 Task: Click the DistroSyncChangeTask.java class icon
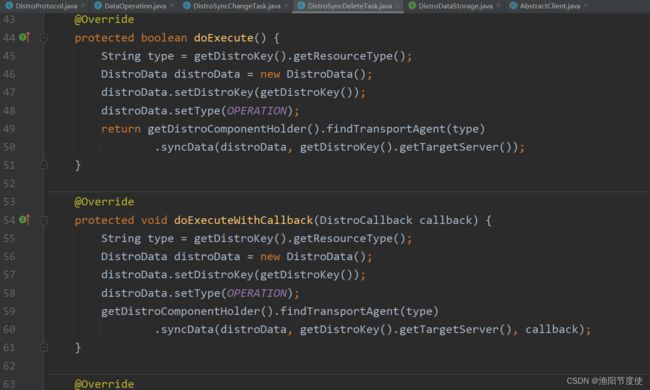tap(187, 5)
